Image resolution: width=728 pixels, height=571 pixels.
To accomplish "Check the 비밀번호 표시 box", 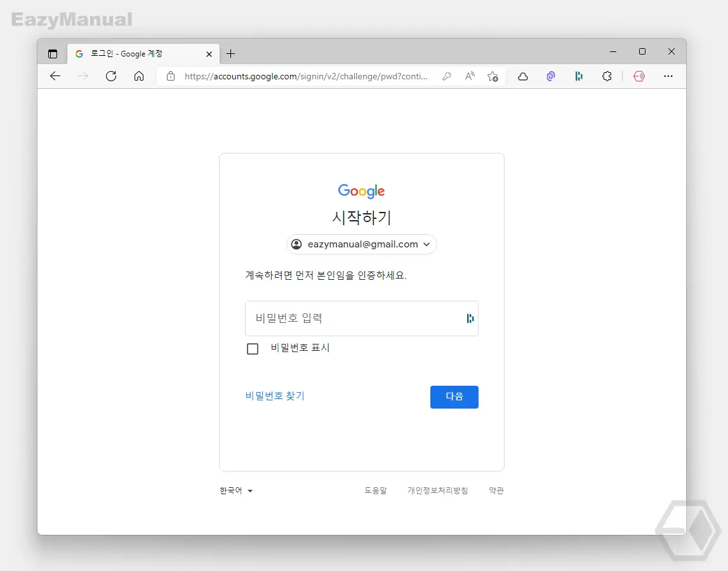I will (253, 349).
